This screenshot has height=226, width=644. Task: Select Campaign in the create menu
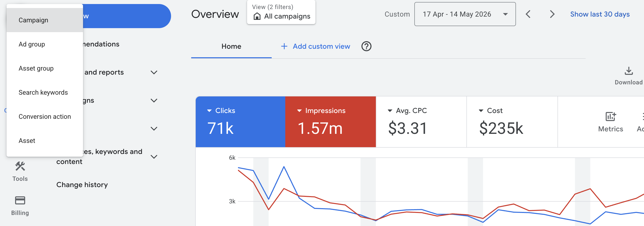coord(45,20)
